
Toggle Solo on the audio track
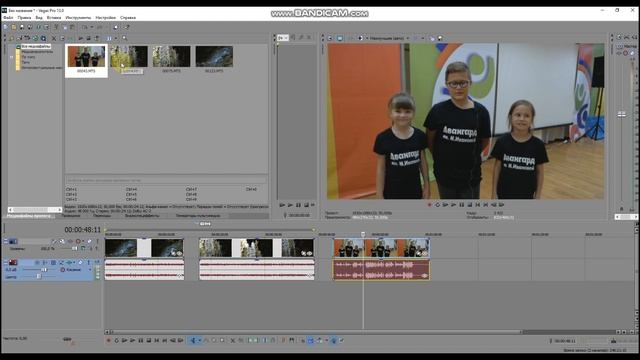(88, 262)
